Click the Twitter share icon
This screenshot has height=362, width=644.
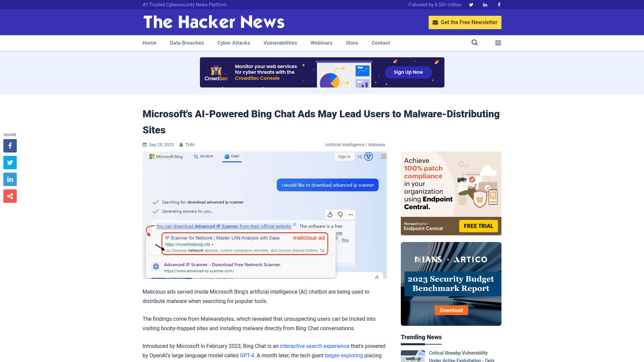coord(10,162)
